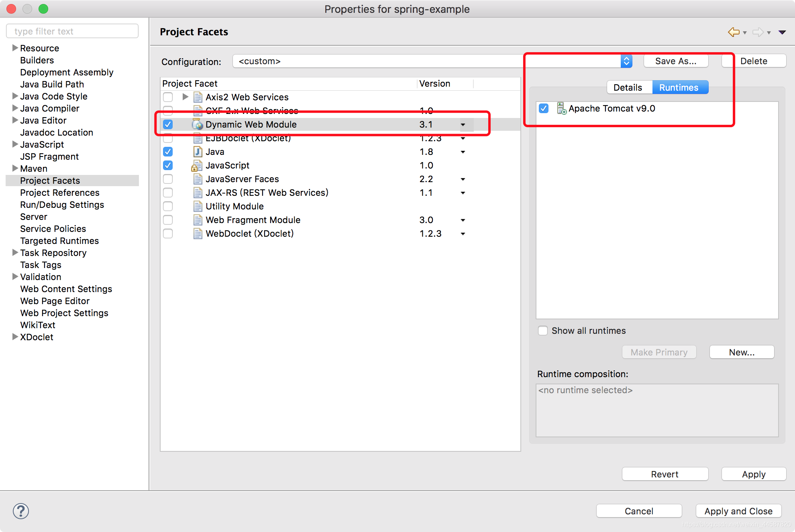Open Targeted Runtimes settings page
This screenshot has height=532, width=795.
pyautogui.click(x=59, y=241)
